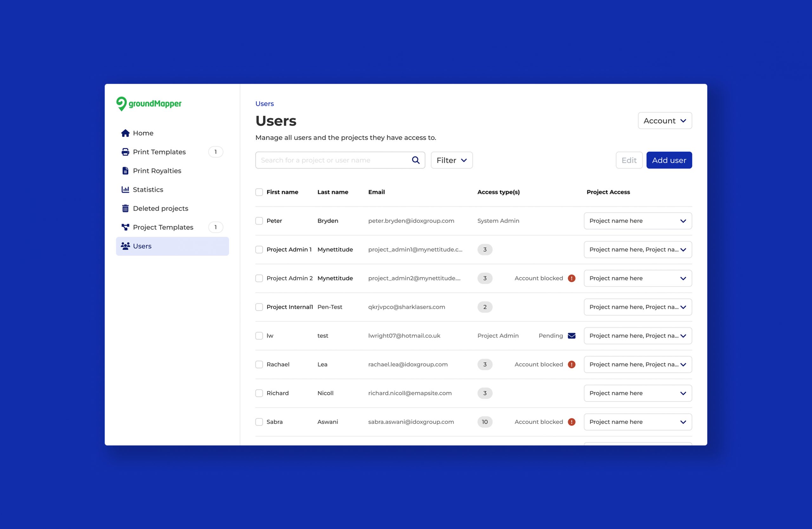Open the Account dropdown
This screenshot has height=529, width=812.
[665, 121]
